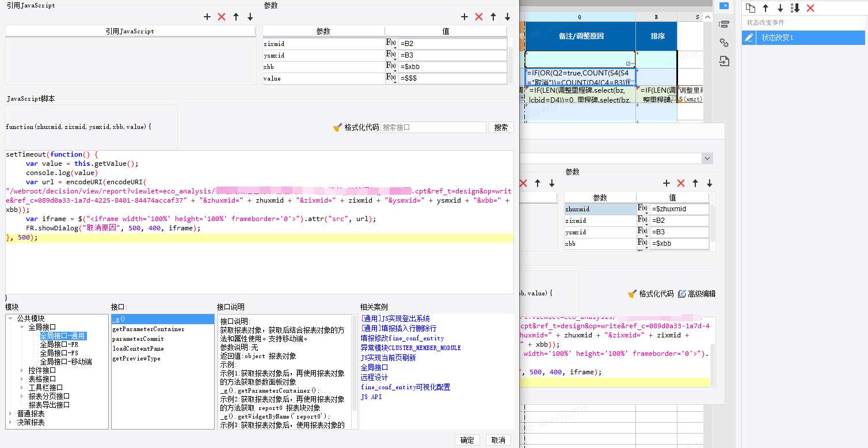Click 高级编辑 in back window
Screen dimensions: 868x448
click(696, 294)
